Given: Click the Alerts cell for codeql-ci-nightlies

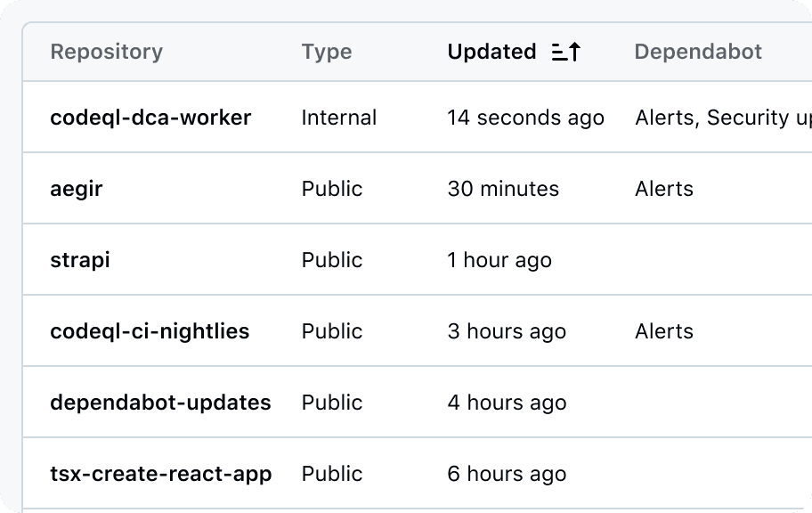Looking at the screenshot, I should [663, 331].
